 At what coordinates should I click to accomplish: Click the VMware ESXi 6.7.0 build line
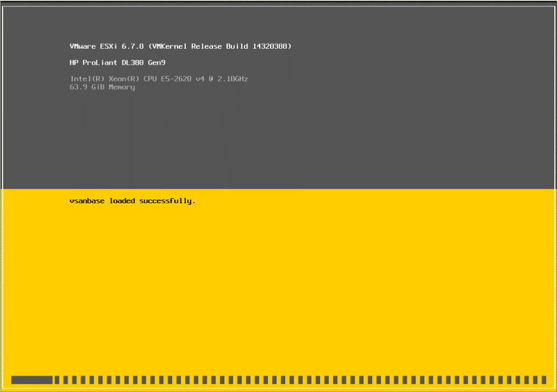coord(180,46)
